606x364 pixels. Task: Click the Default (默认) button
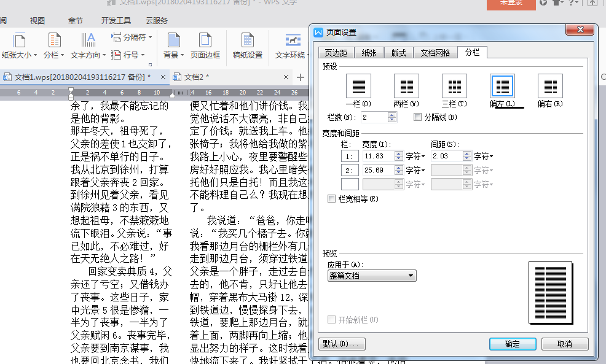tap(342, 344)
